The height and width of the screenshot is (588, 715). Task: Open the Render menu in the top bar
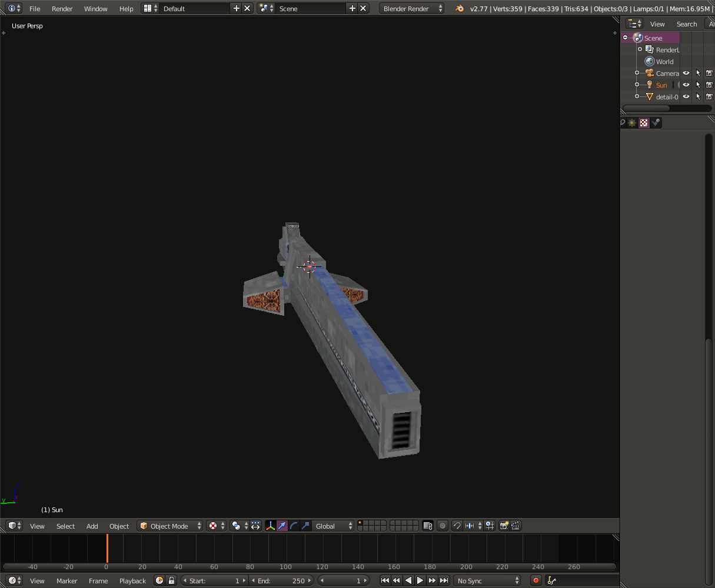coord(62,9)
